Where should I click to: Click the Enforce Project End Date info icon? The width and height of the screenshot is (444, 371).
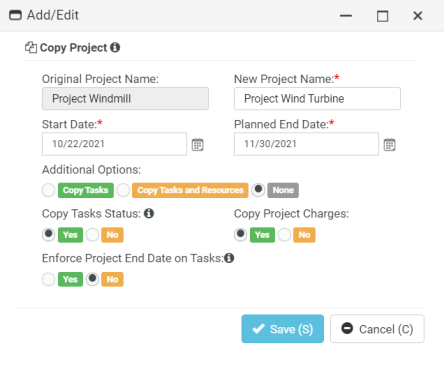pos(229,258)
